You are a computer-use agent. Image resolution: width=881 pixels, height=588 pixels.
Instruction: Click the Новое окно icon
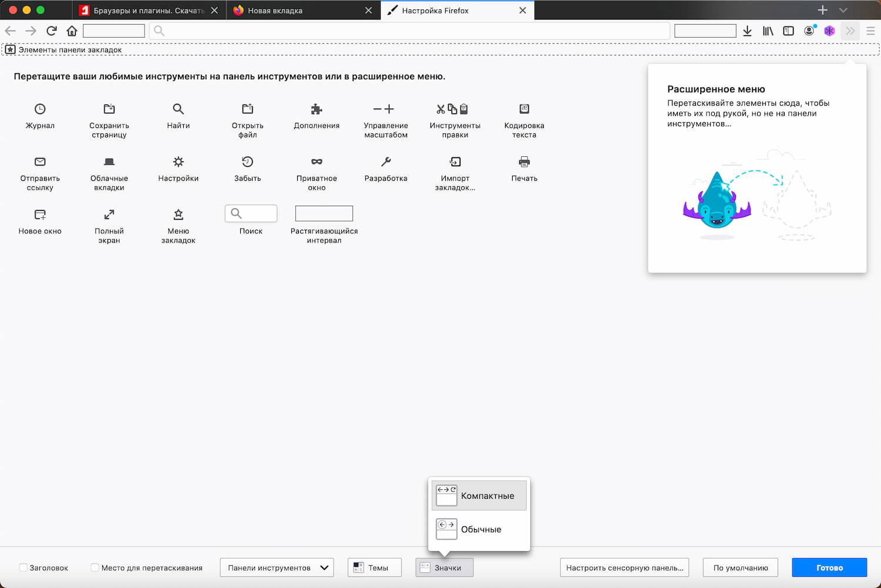tap(40, 214)
